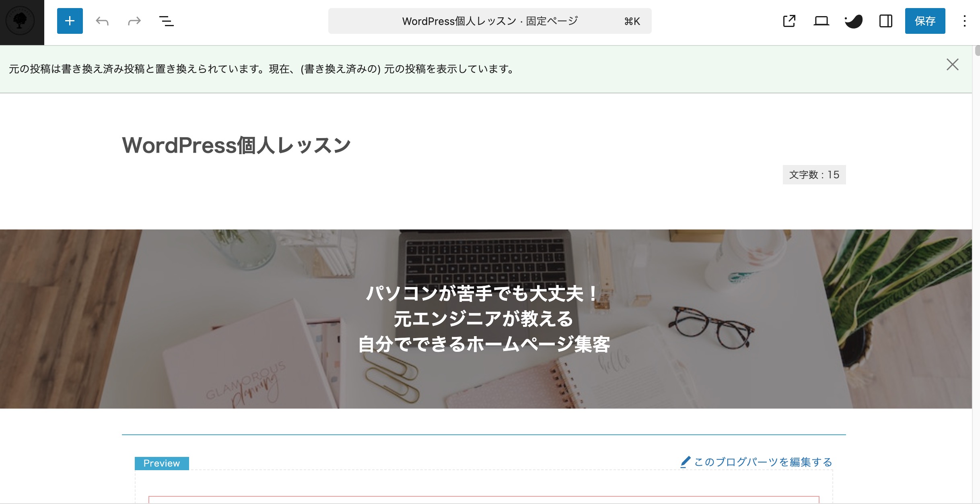Open the document overview list view
This screenshot has height=504, width=980.
167,21
